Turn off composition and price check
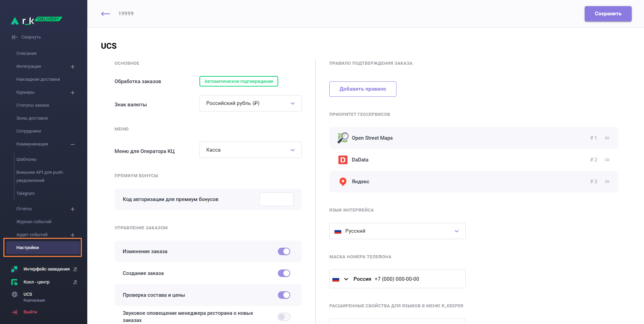The width and height of the screenshot is (644, 324). click(x=284, y=295)
